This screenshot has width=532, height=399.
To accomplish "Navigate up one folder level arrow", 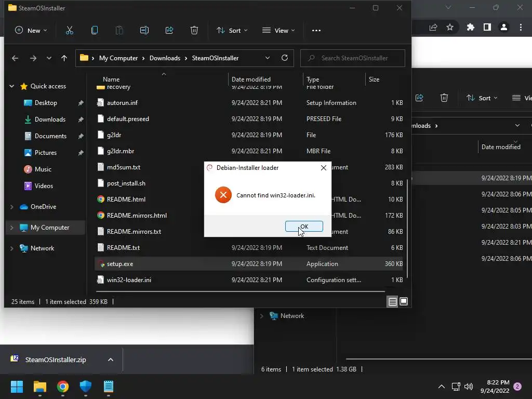I will [64, 58].
